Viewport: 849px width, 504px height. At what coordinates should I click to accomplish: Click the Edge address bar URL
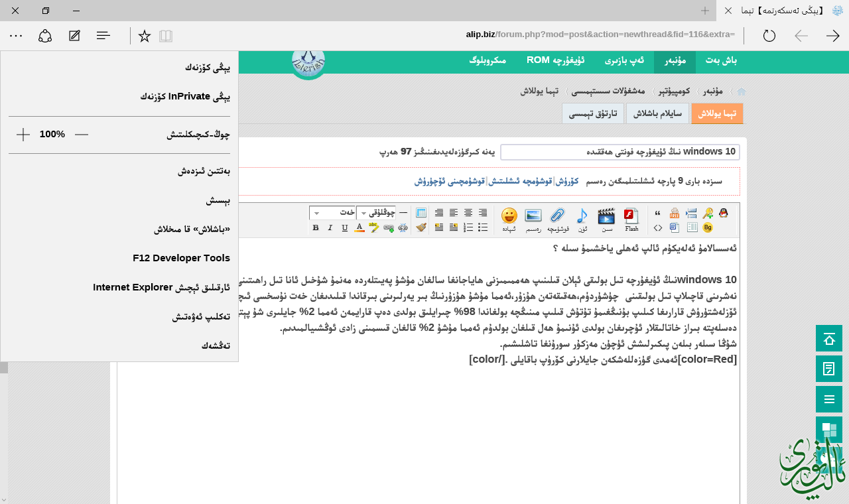pyautogui.click(x=600, y=34)
